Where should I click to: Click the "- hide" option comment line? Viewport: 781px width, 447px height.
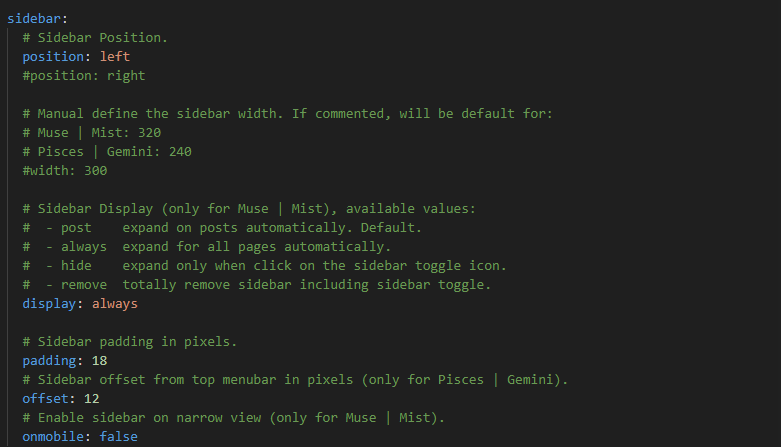pos(264,265)
